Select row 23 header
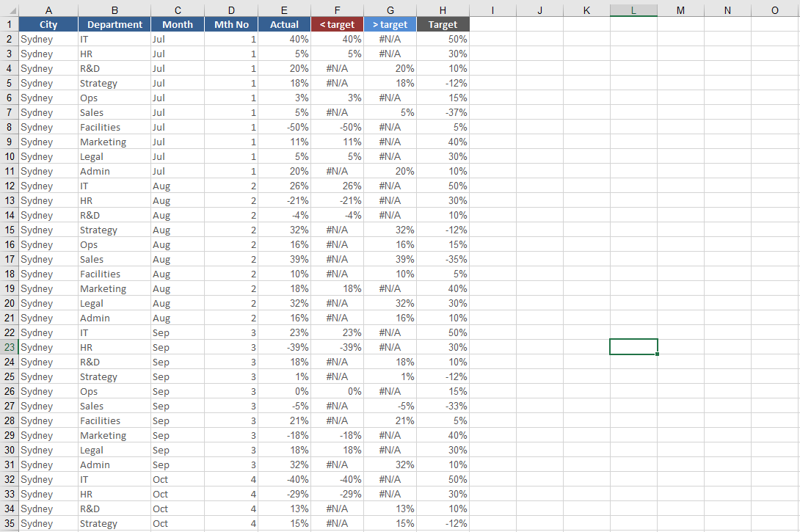 pyautogui.click(x=10, y=347)
